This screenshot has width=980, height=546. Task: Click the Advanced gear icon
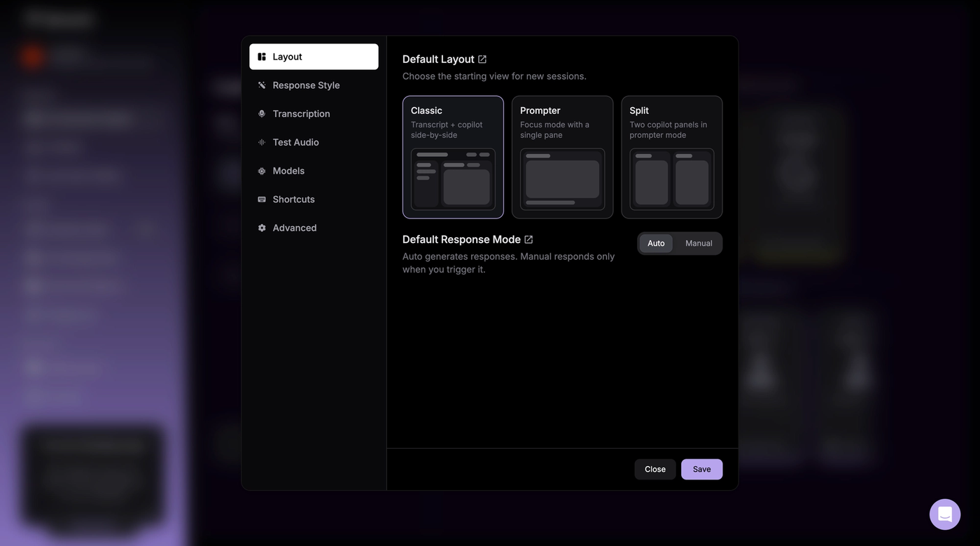point(262,228)
